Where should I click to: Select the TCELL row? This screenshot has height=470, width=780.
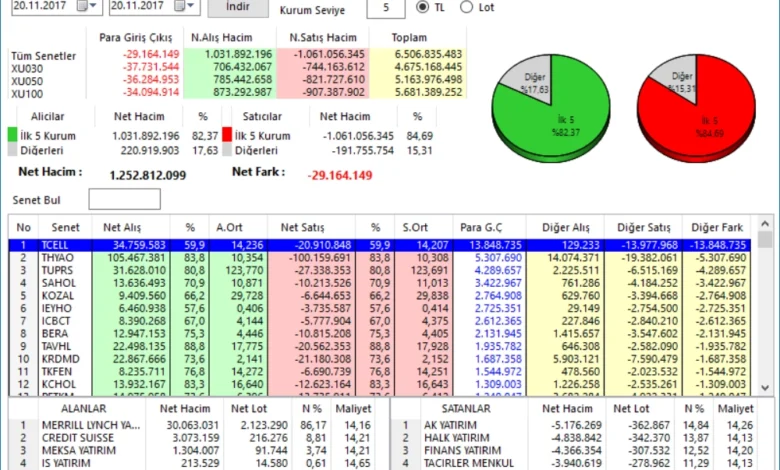pyautogui.click(x=380, y=245)
